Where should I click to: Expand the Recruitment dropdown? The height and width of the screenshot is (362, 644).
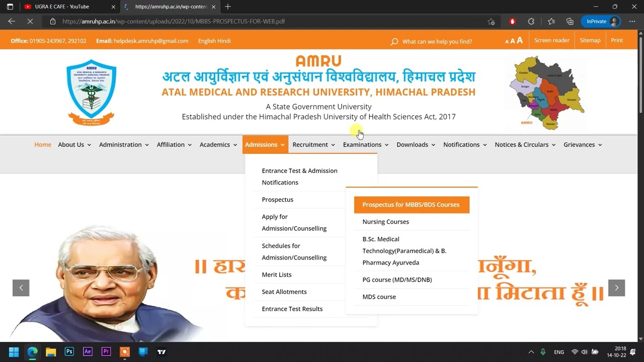click(314, 145)
